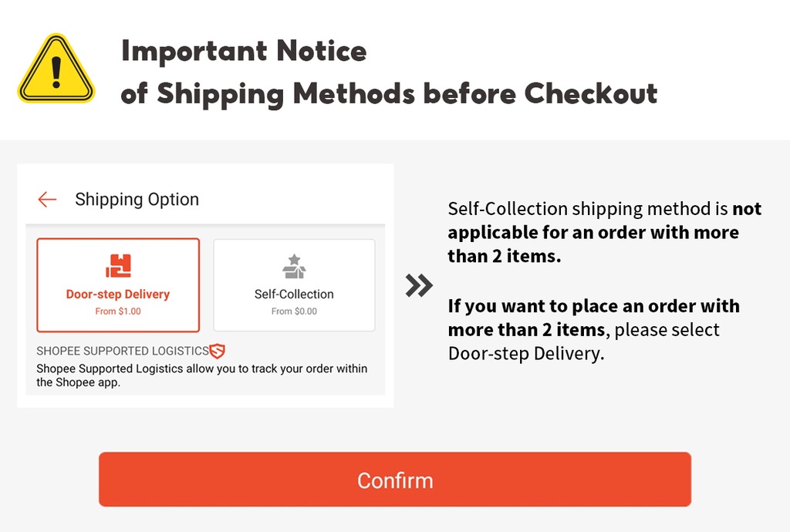Click the grey Self-Collection box icon
Viewport: 790px width, 532px height.
(294, 266)
